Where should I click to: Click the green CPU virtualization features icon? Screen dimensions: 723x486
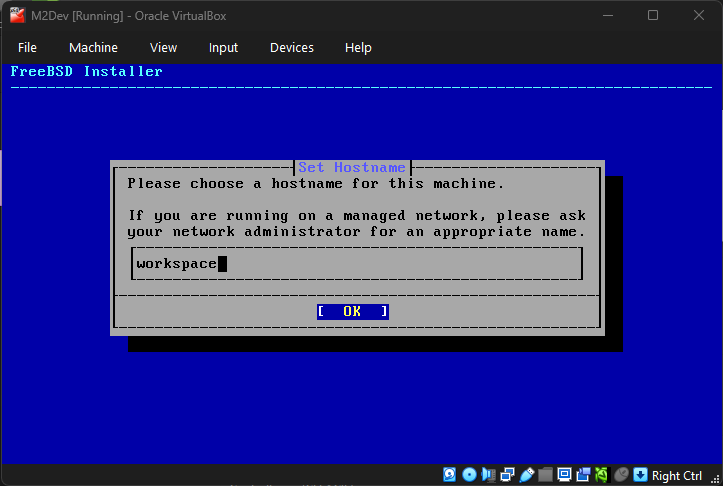point(602,475)
